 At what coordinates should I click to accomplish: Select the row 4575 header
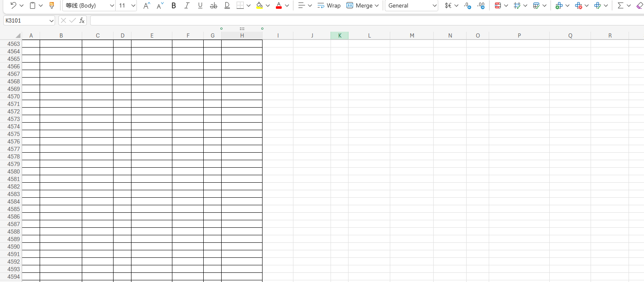pyautogui.click(x=14, y=134)
